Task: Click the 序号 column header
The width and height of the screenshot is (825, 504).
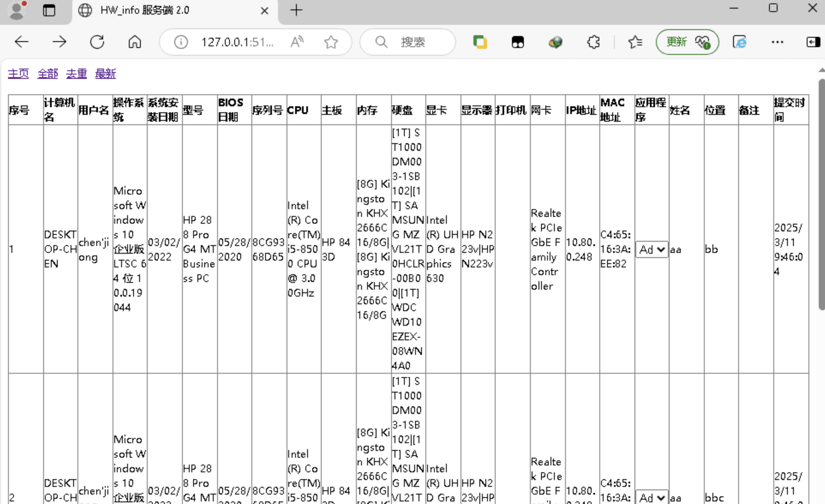Action: click(26, 110)
